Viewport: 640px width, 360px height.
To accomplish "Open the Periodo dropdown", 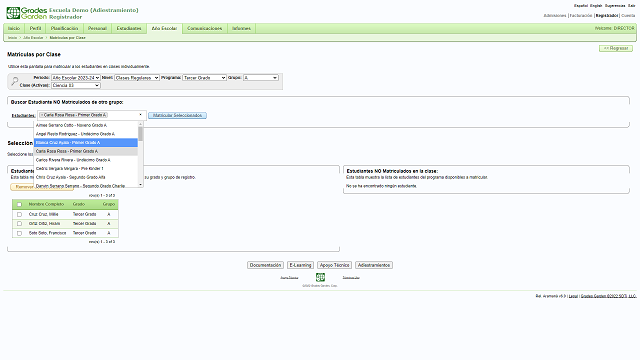I will [x=76, y=78].
